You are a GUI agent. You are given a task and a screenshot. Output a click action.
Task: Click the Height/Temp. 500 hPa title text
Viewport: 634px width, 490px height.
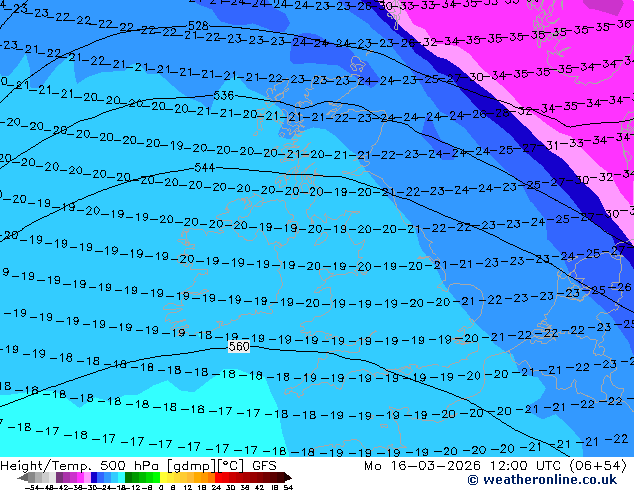click(80, 466)
